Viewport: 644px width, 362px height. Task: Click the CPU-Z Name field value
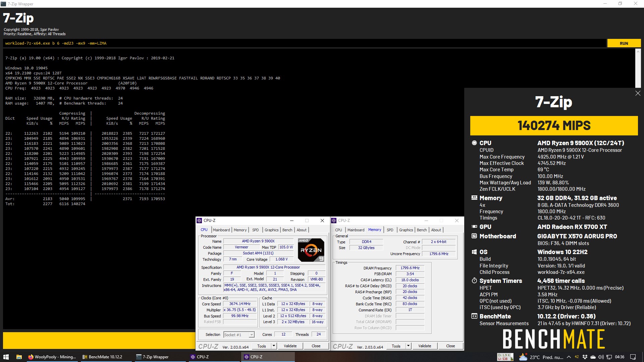click(x=258, y=241)
